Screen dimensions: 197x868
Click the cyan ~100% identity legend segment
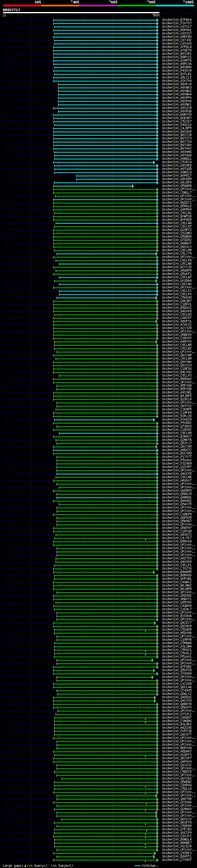[x=175, y=6]
